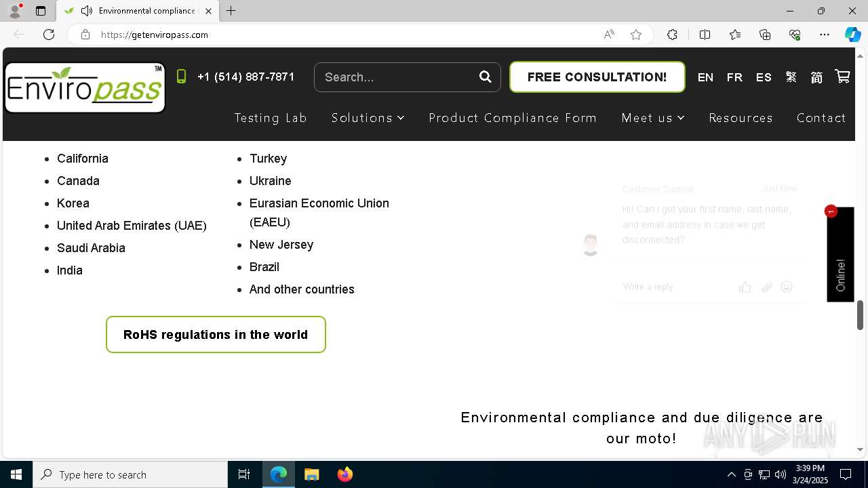
Task: Open File Explorer from the taskbar
Action: coord(311,474)
